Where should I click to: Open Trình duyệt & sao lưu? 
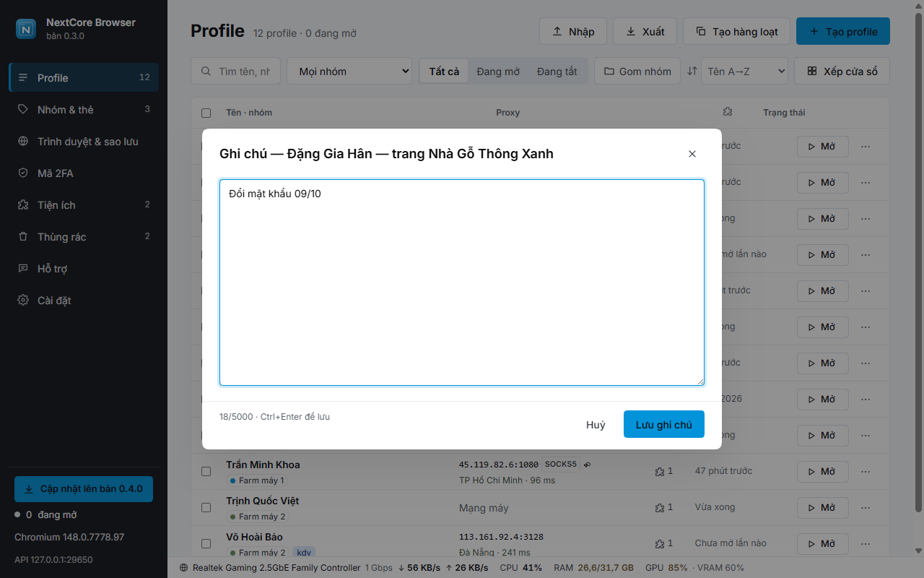pos(84,141)
